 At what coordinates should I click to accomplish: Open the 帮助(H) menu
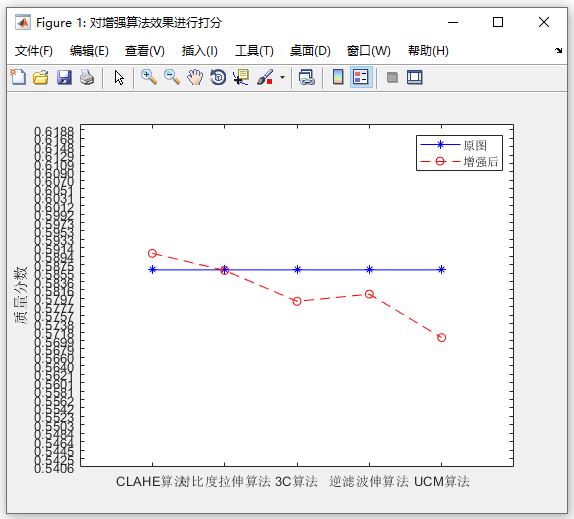pos(428,51)
